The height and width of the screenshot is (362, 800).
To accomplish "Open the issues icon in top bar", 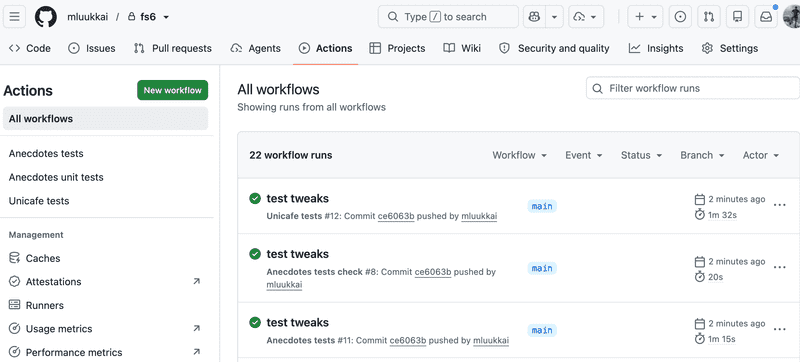I will pyautogui.click(x=680, y=17).
